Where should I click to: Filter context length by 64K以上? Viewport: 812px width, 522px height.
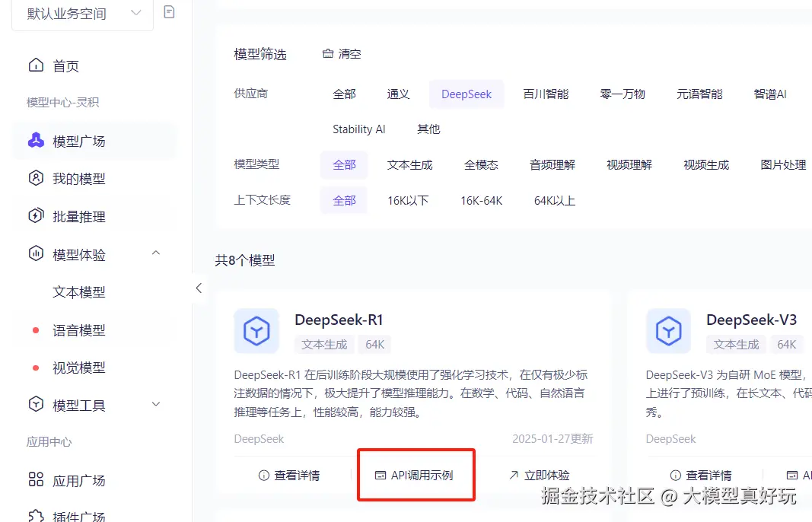(555, 200)
